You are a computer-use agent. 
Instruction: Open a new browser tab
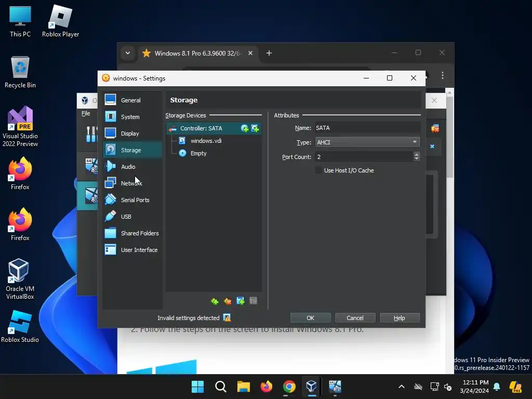(x=269, y=53)
